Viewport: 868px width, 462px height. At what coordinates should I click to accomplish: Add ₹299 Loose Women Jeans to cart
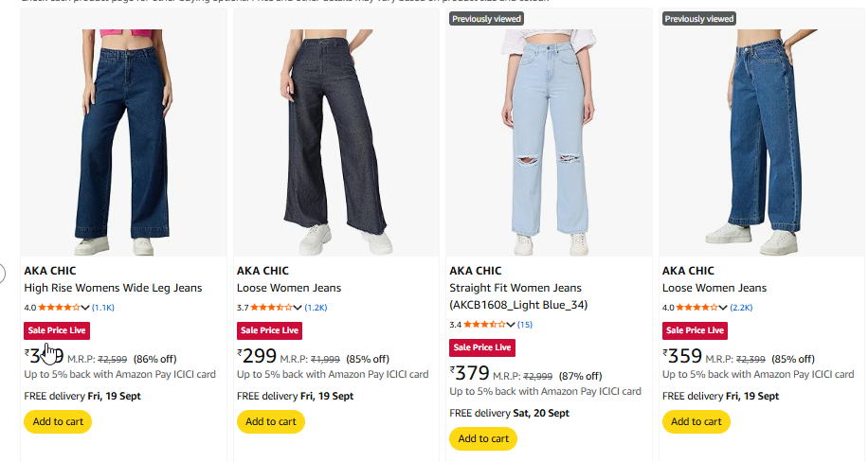pyautogui.click(x=271, y=421)
